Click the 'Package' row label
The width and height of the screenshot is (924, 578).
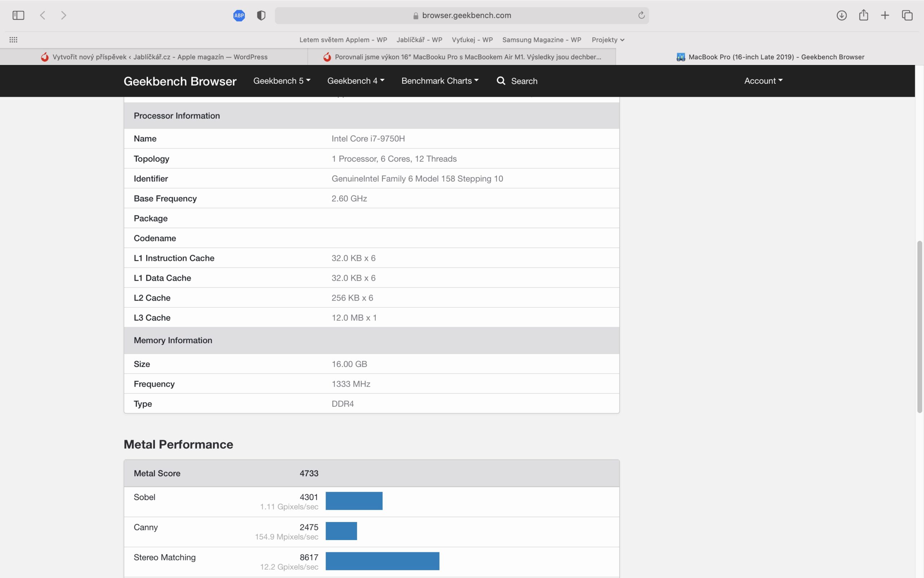point(151,218)
